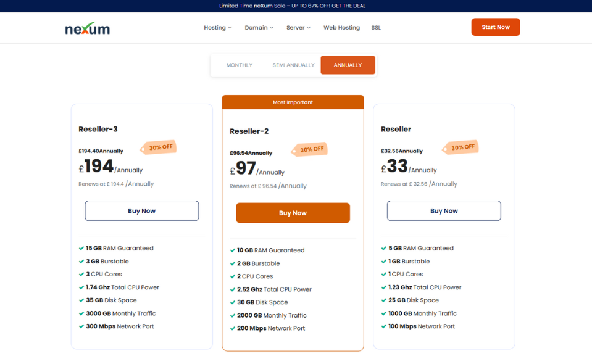The image size is (592, 364).
Task: Click the limited time sale banner
Action: tap(296, 6)
